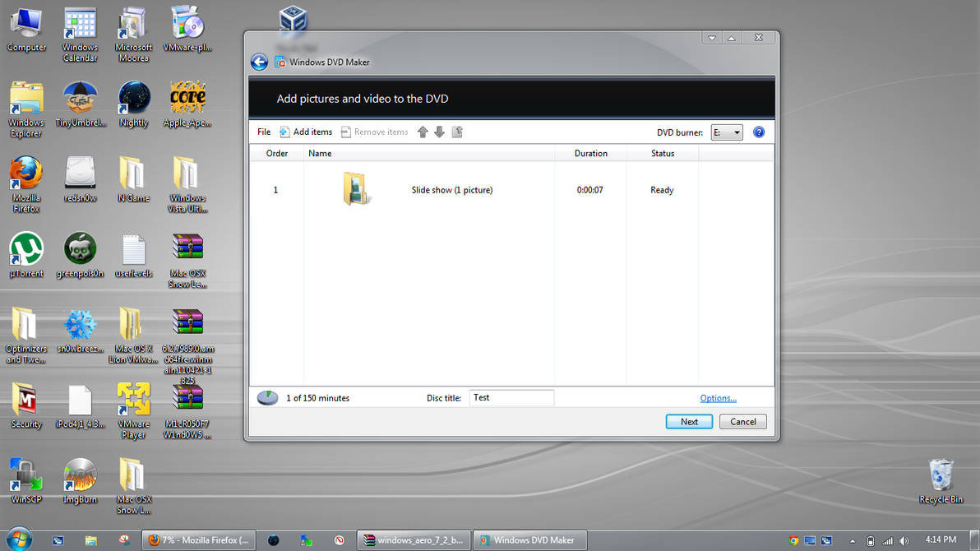This screenshot has height=551, width=980.
Task: Select the Slide show thumbnail entry
Action: click(355, 188)
